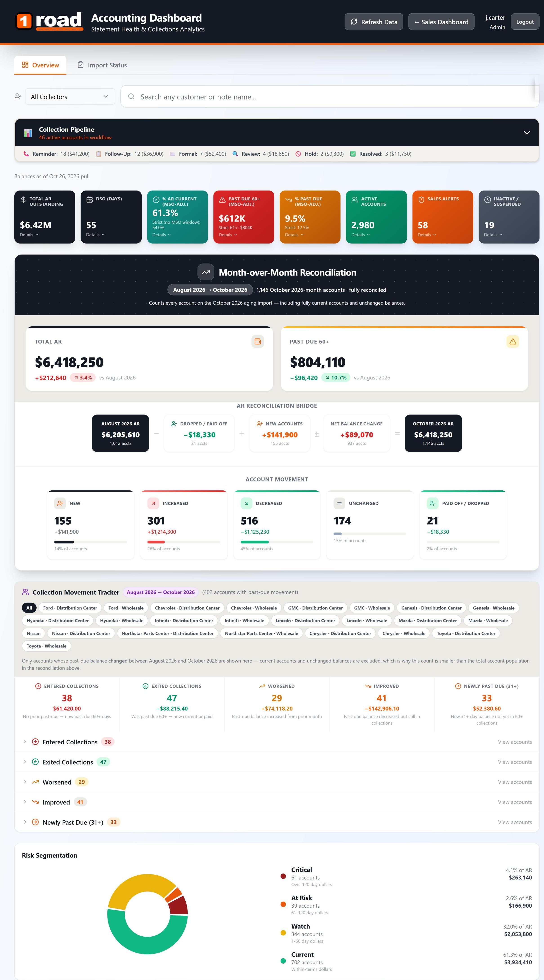Click the warning triangle on Past Due 60+ card
544x980 pixels.
[x=222, y=200]
